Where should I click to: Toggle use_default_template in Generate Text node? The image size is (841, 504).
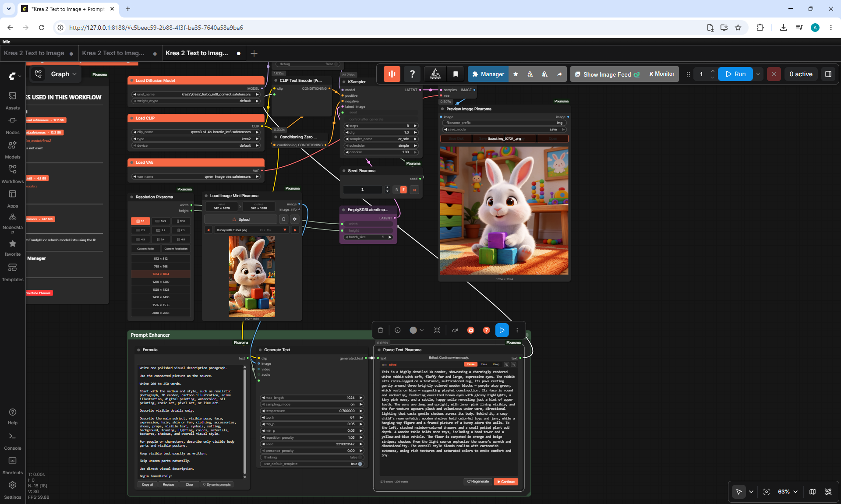313,464
